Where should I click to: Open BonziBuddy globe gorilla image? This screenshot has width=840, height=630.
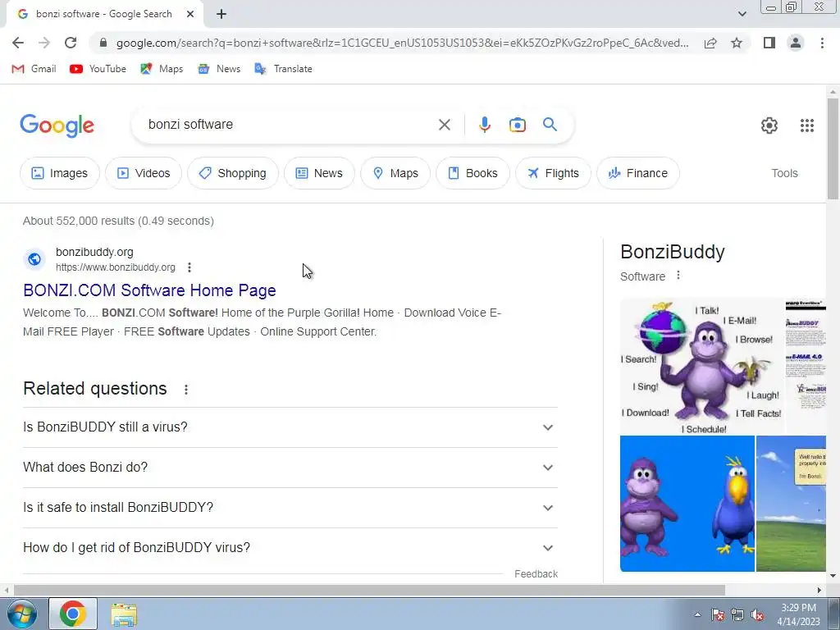coord(702,367)
